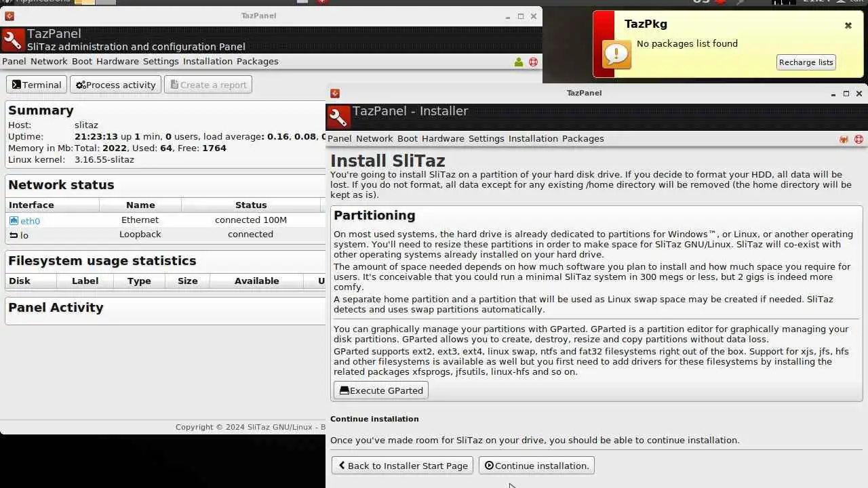Click the Partitioning section heading

[x=374, y=215]
